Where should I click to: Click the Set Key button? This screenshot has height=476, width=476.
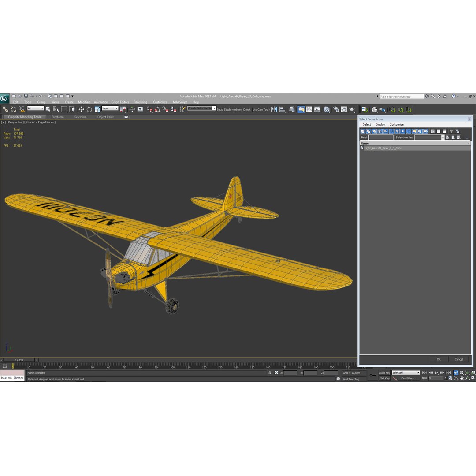[385, 378]
